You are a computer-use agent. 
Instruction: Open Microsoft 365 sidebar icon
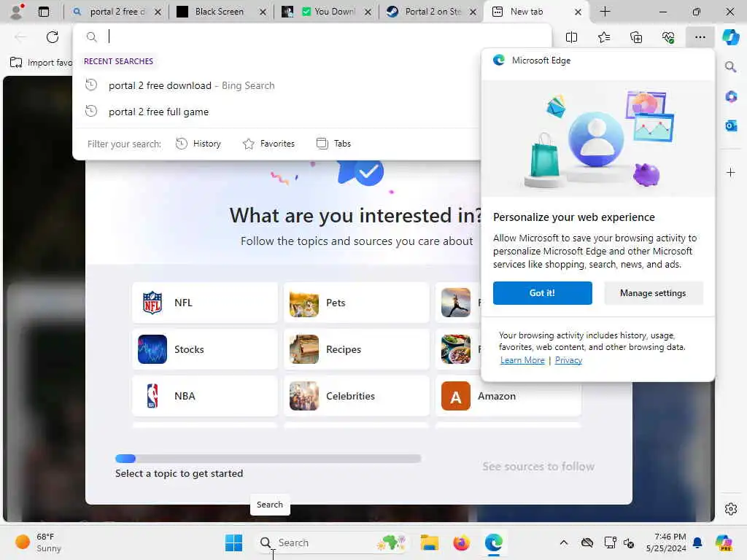point(731,96)
